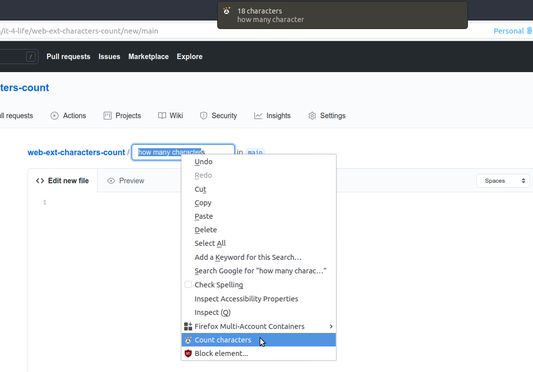Open Pull requests in top navigation
Screen dimensions: 533x372
(x=68, y=56)
